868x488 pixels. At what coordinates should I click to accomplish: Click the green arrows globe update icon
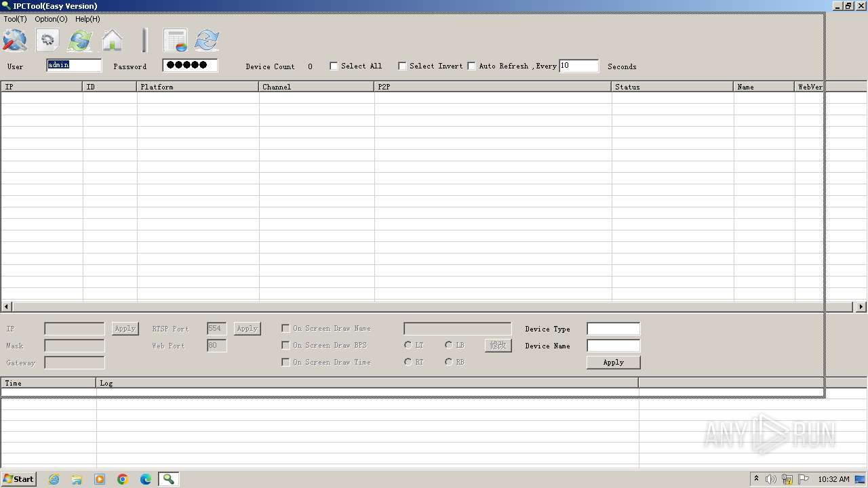coord(80,41)
